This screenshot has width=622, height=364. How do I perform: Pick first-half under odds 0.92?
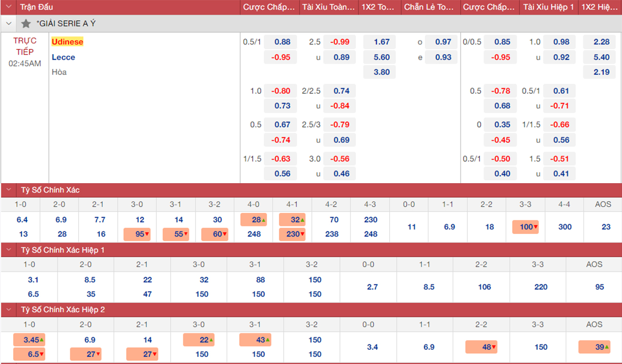559,57
